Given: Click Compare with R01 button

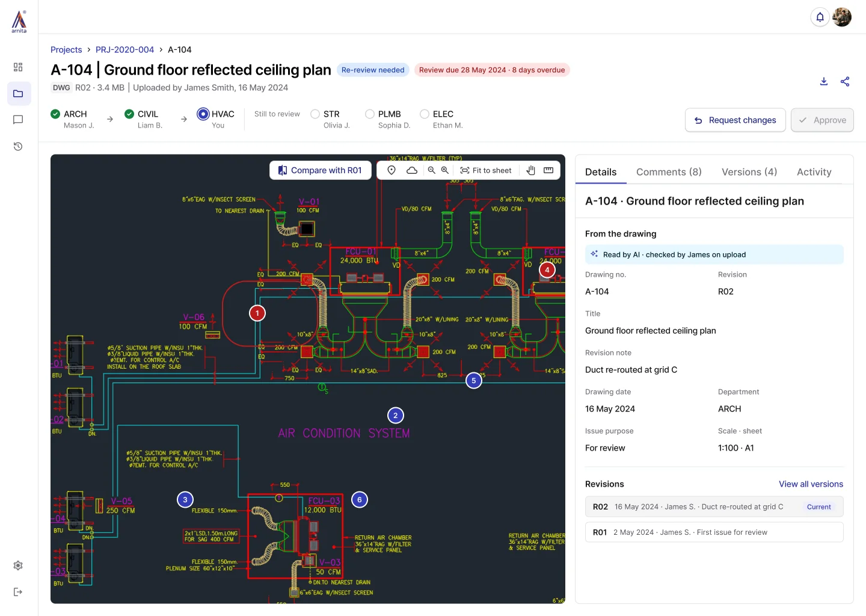Looking at the screenshot, I should pyautogui.click(x=321, y=170).
